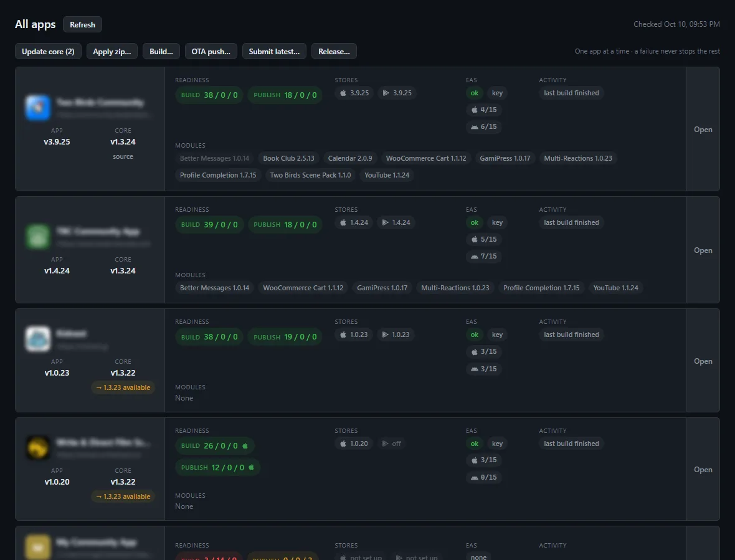The width and height of the screenshot is (735, 560).
Task: Click the white app icon in v1.0.23 row
Action: pyautogui.click(x=37, y=339)
